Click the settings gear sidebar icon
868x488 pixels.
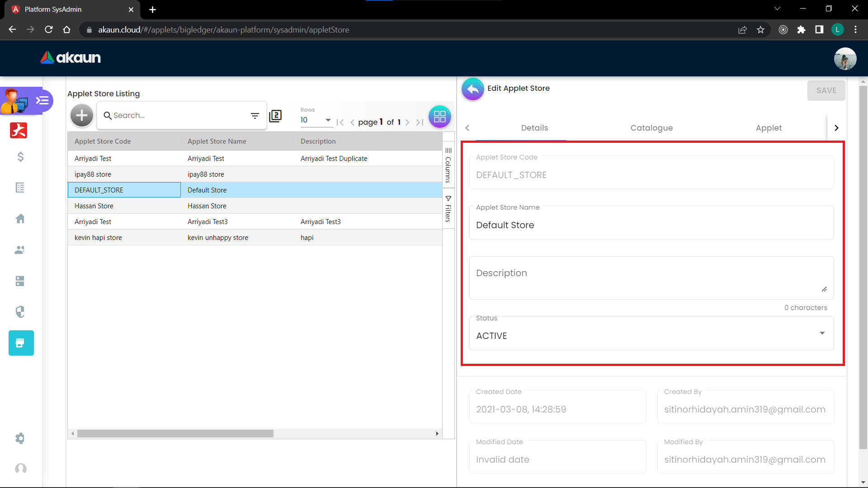pyautogui.click(x=20, y=438)
